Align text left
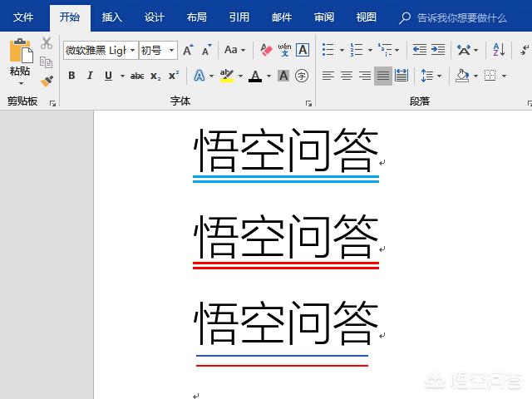 pos(328,76)
